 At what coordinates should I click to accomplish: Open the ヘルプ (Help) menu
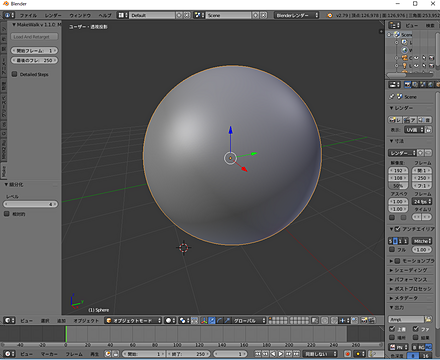105,15
